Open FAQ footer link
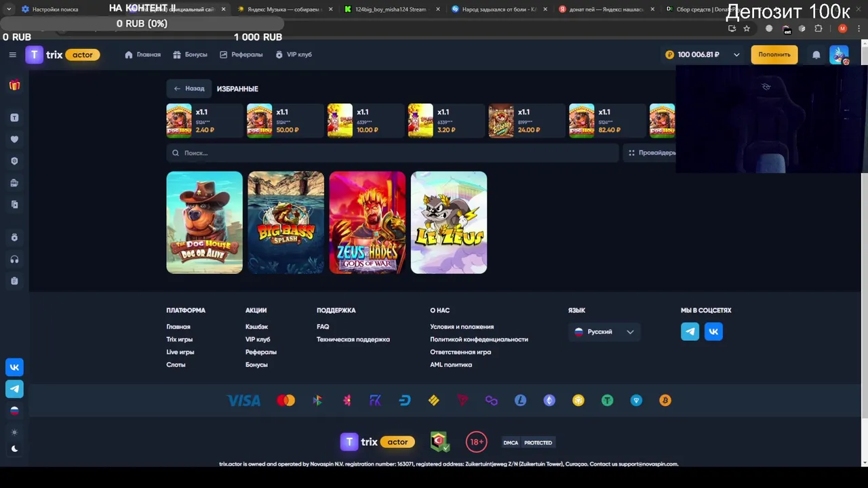Viewport: 868px width, 488px height. pos(323,327)
